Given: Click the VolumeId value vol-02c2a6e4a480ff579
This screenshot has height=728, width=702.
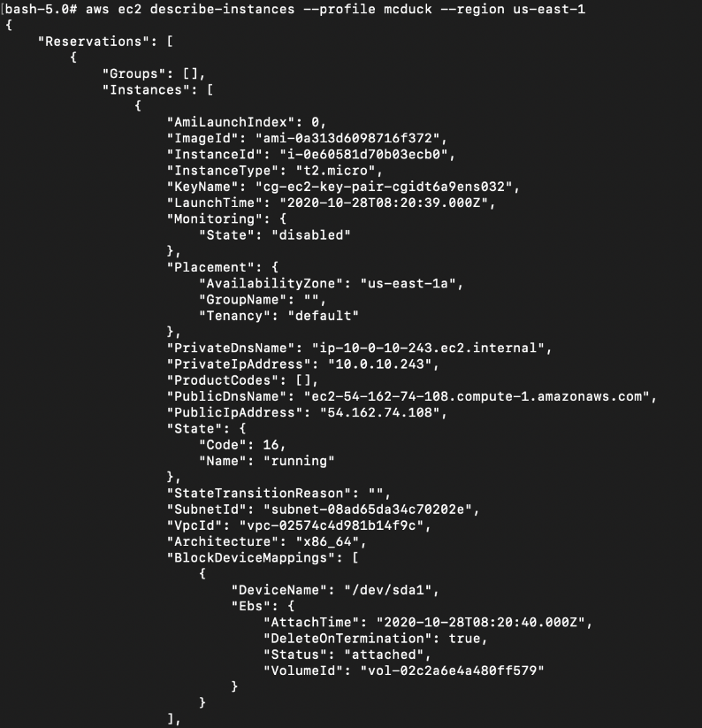Looking at the screenshot, I should pyautogui.click(x=453, y=671).
